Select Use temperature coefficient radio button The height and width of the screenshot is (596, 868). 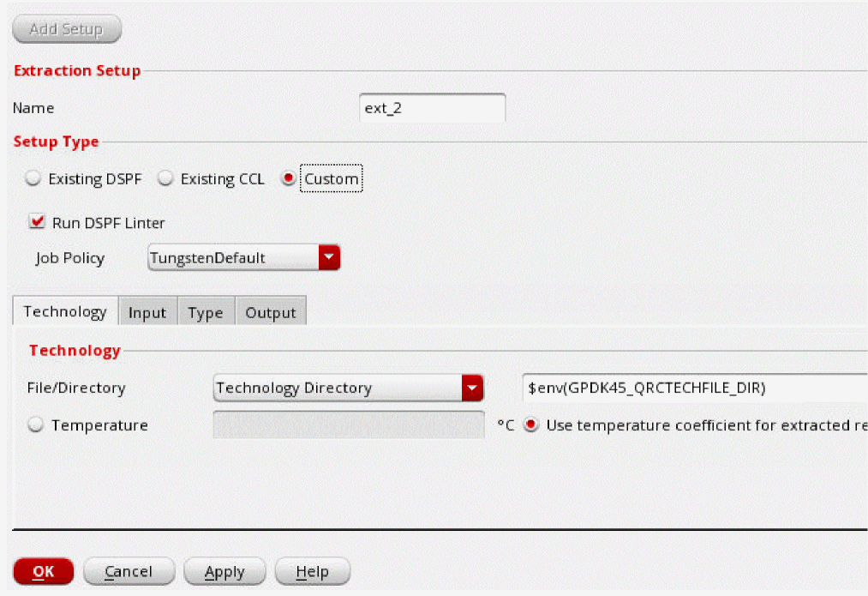531,424
